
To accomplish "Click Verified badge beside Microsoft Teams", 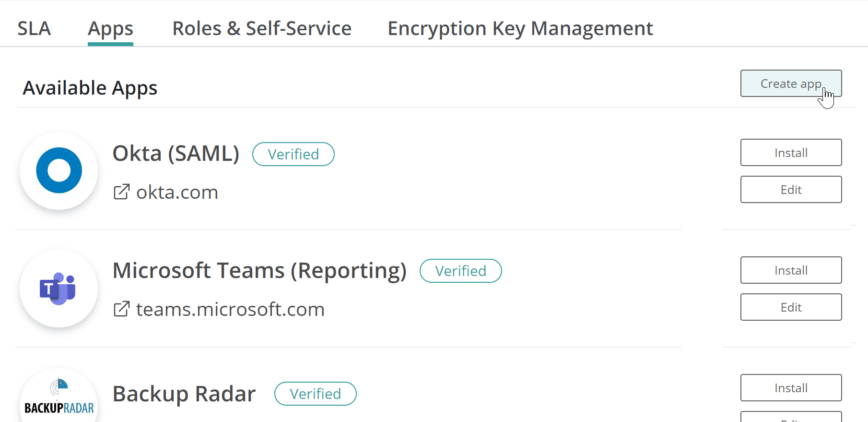I will click(460, 271).
